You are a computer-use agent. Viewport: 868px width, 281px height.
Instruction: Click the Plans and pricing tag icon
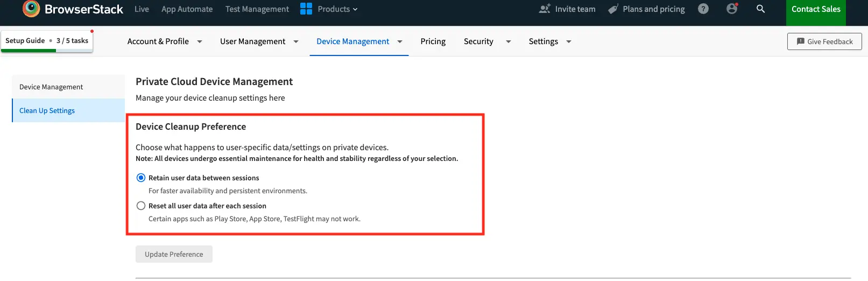pos(613,9)
